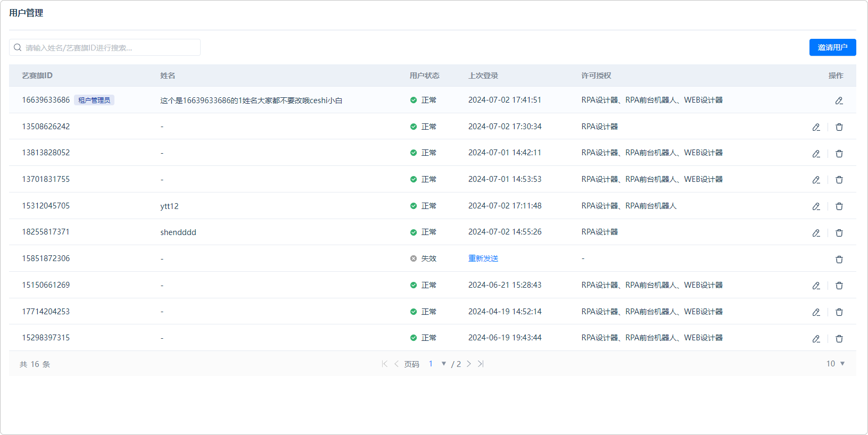The image size is (868, 435).
Task: Delete user 15298397315
Action: pyautogui.click(x=839, y=339)
